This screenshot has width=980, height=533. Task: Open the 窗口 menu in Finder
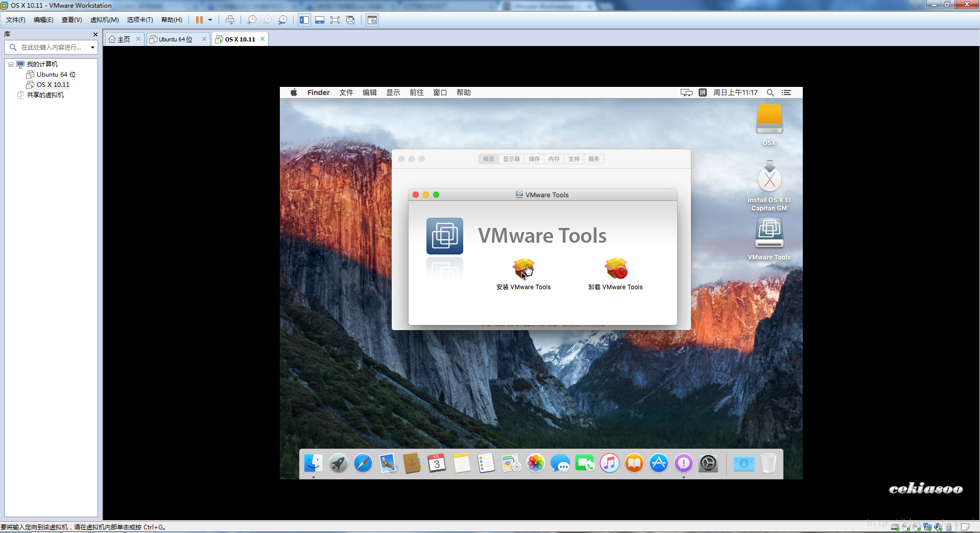440,92
